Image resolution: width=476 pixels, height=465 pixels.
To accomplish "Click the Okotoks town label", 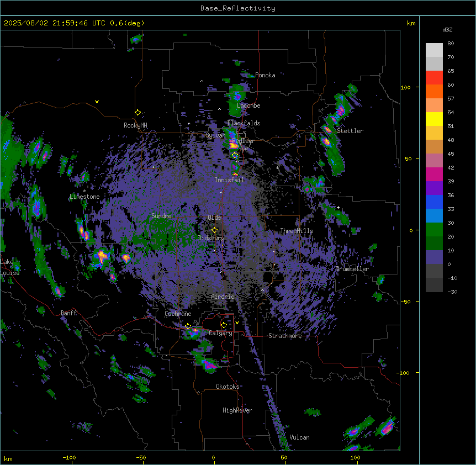I will pos(228,387).
